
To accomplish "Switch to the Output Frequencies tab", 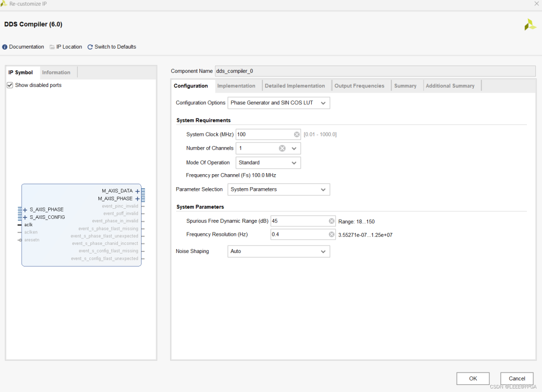I will coord(359,86).
